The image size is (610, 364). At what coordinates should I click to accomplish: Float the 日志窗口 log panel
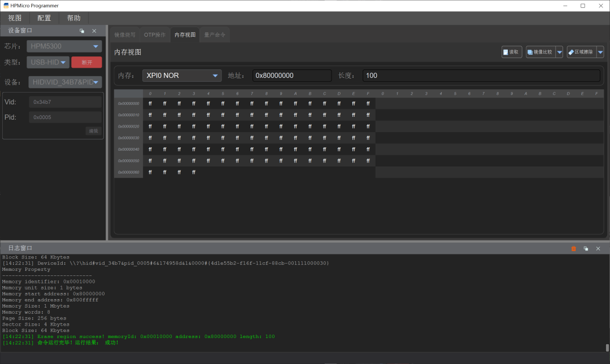tap(586, 248)
